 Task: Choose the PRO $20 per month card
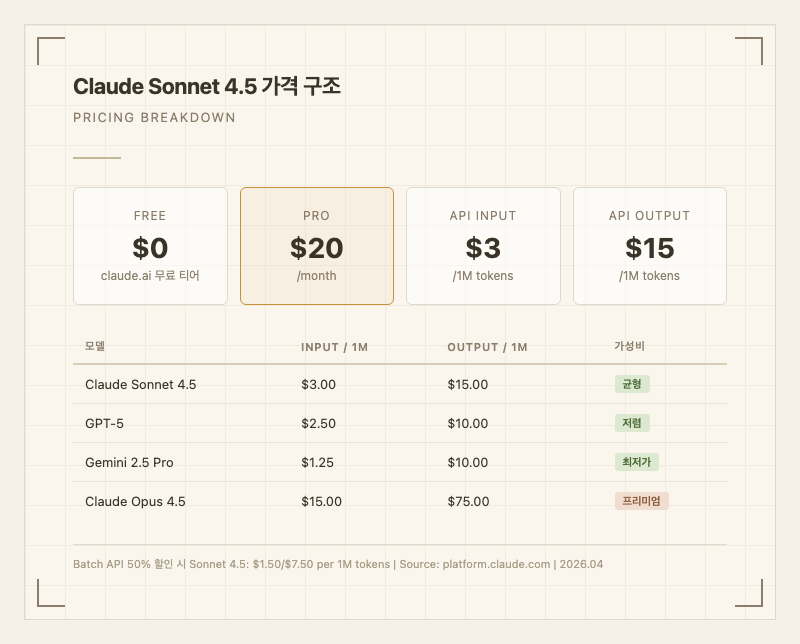click(316, 246)
